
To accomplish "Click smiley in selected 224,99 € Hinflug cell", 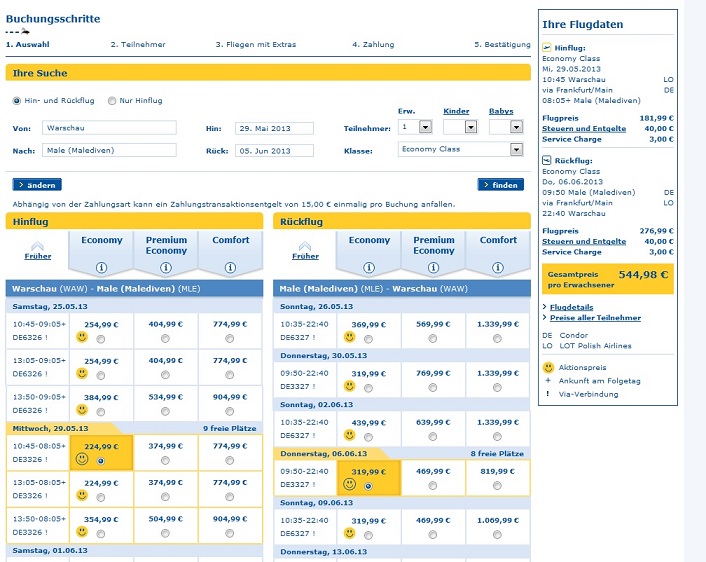I will [82, 459].
